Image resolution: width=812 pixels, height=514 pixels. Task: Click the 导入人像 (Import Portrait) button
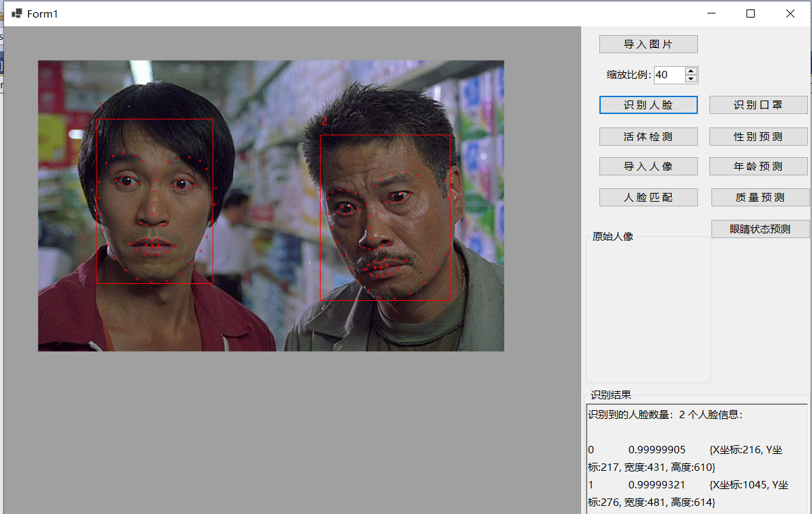click(x=648, y=166)
